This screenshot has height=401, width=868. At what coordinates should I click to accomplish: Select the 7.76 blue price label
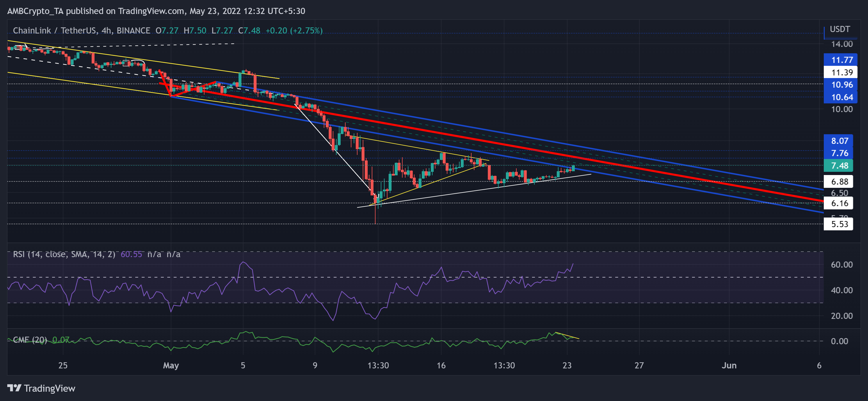pyautogui.click(x=838, y=153)
